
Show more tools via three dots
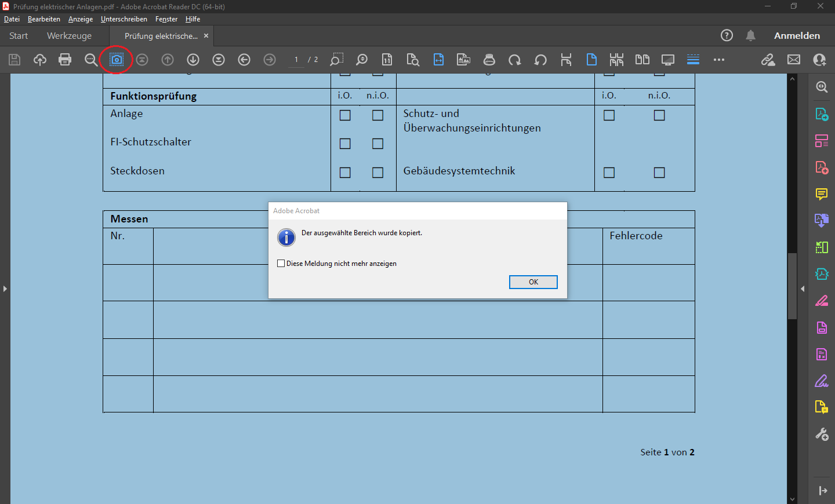click(719, 60)
